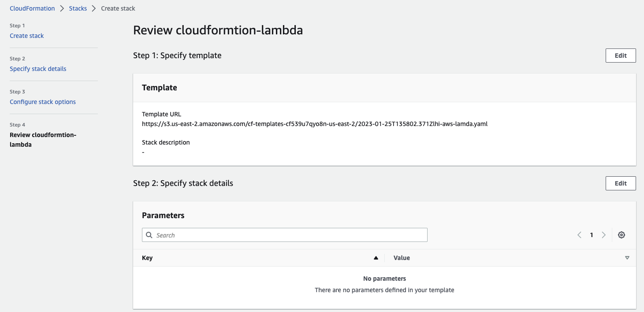Screen dimensions: 644x312
Task: Edit Step 1 Specify template
Action: tap(621, 56)
